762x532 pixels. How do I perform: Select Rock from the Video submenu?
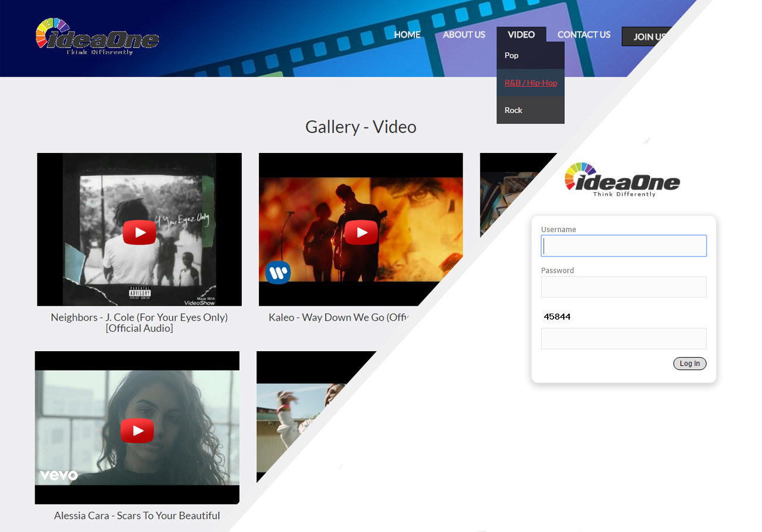point(530,110)
